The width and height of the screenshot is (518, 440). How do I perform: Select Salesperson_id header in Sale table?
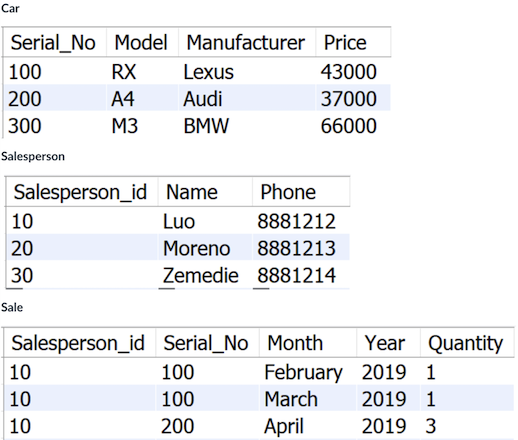(x=79, y=343)
